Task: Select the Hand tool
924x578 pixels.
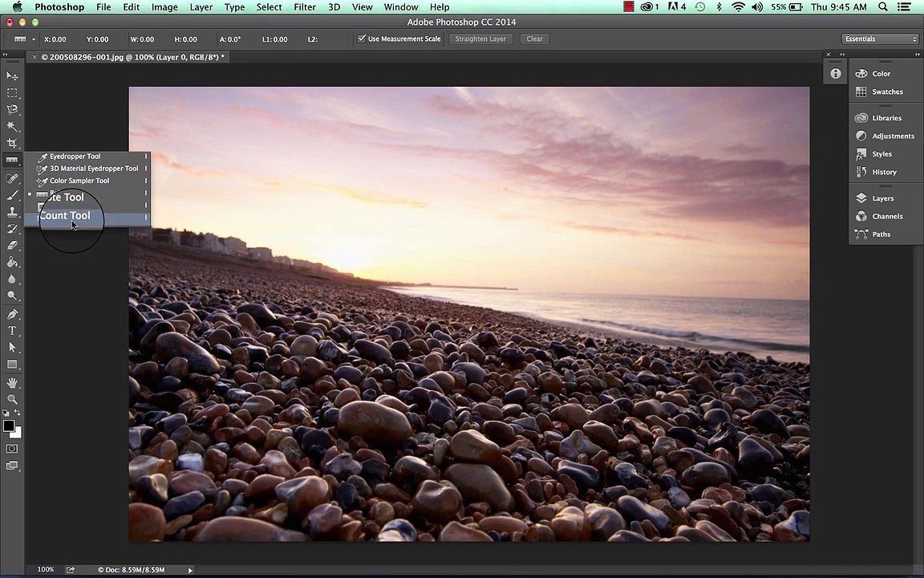Action: tap(12, 384)
